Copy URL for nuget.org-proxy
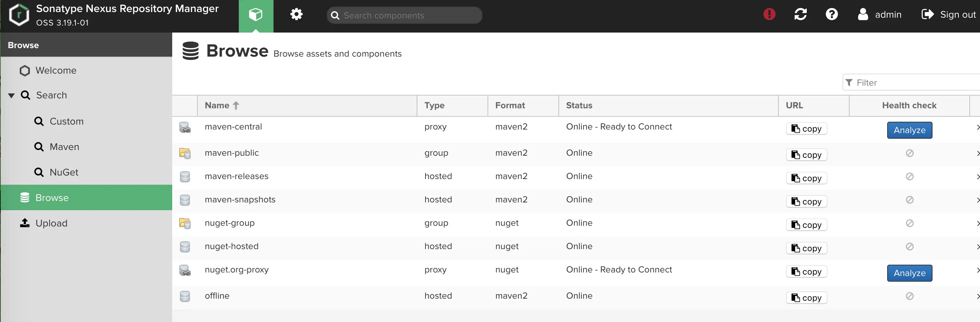 (806, 271)
